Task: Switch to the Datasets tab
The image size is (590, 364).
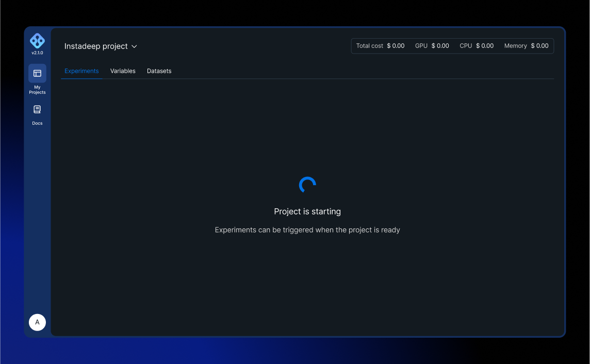Action: click(159, 71)
